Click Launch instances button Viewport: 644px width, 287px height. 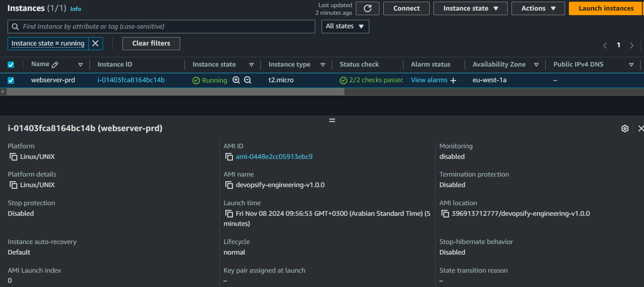click(x=606, y=8)
